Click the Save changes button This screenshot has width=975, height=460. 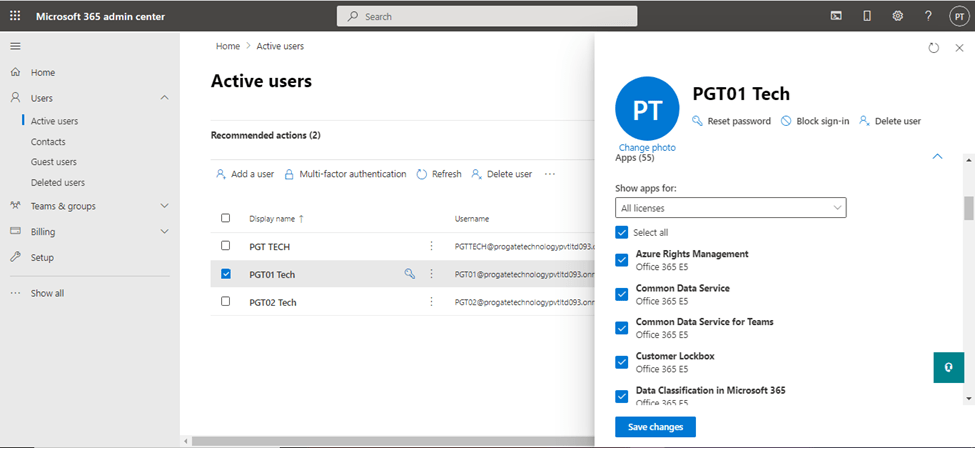click(655, 427)
